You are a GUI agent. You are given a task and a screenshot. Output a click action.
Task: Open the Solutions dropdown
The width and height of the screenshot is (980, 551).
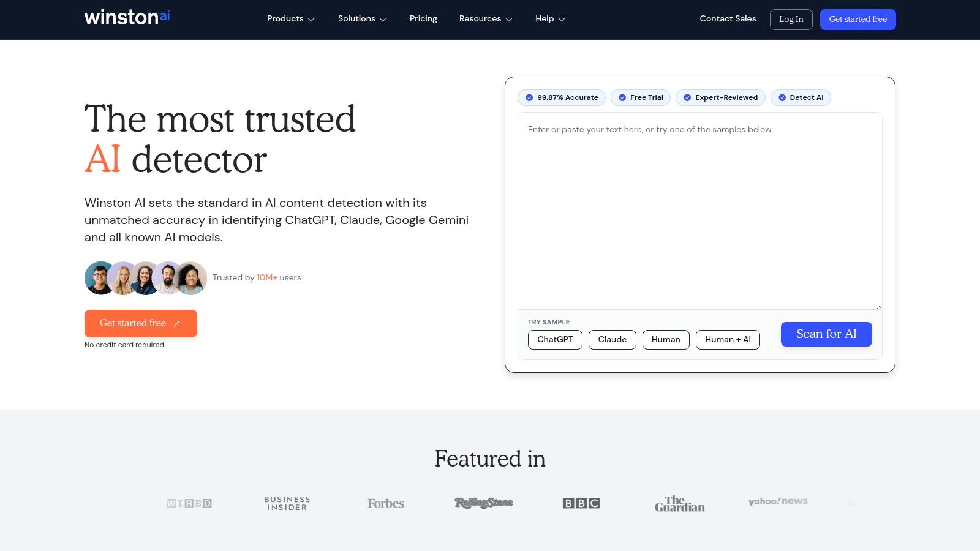[362, 19]
